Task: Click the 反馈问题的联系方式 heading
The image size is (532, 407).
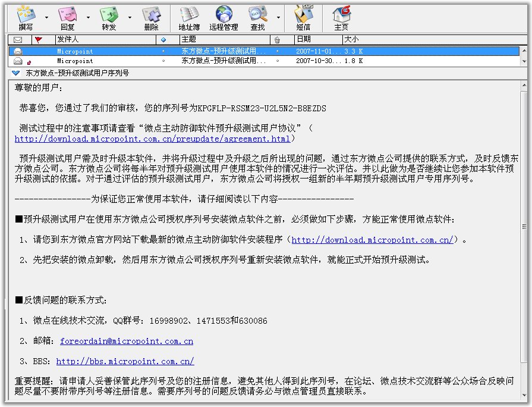Action: (61, 300)
